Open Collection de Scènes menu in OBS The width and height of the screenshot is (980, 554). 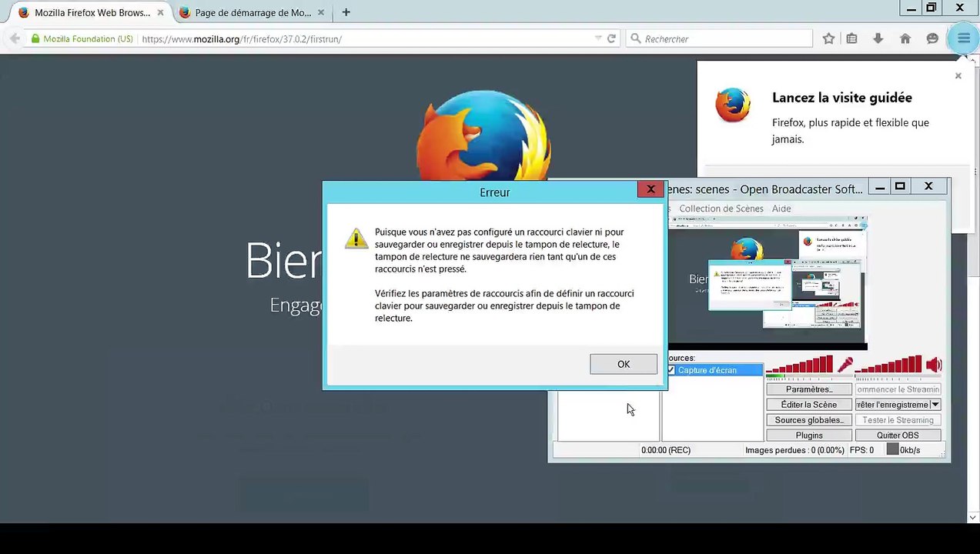(721, 209)
